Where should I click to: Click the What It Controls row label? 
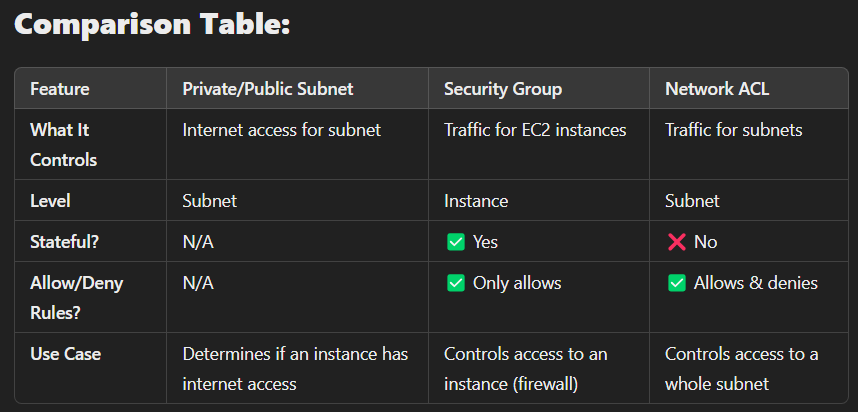click(x=66, y=144)
